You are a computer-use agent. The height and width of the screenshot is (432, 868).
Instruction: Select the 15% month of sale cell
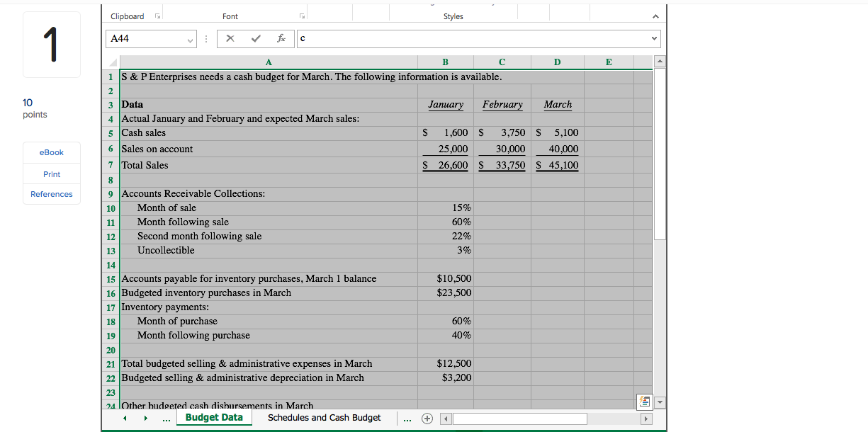[x=445, y=208]
